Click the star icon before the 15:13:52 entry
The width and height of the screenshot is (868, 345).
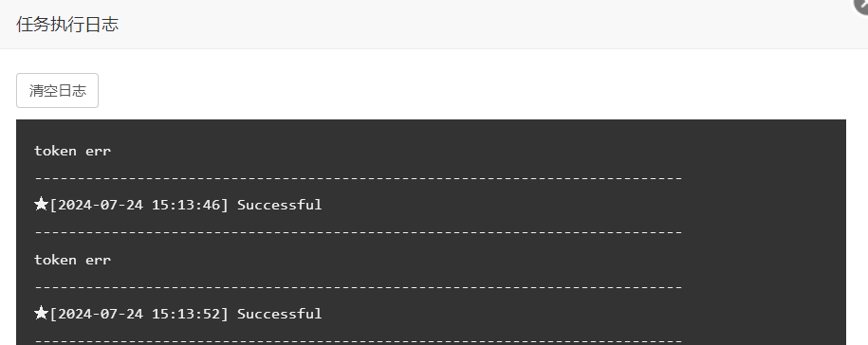click(41, 313)
